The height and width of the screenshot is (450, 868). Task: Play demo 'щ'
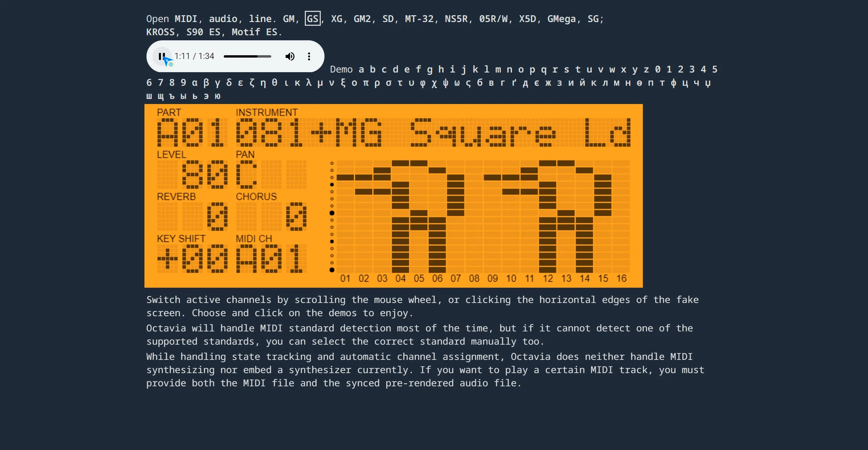coord(161,96)
